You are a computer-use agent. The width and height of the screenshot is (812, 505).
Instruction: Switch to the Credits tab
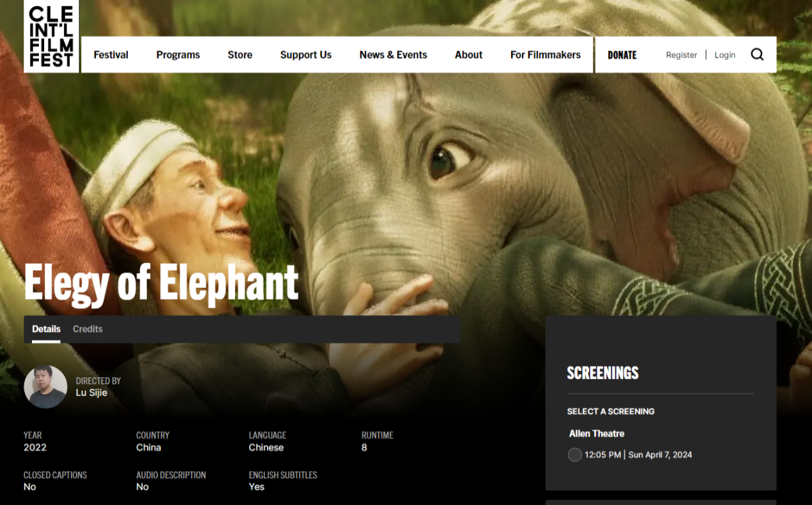(88, 329)
